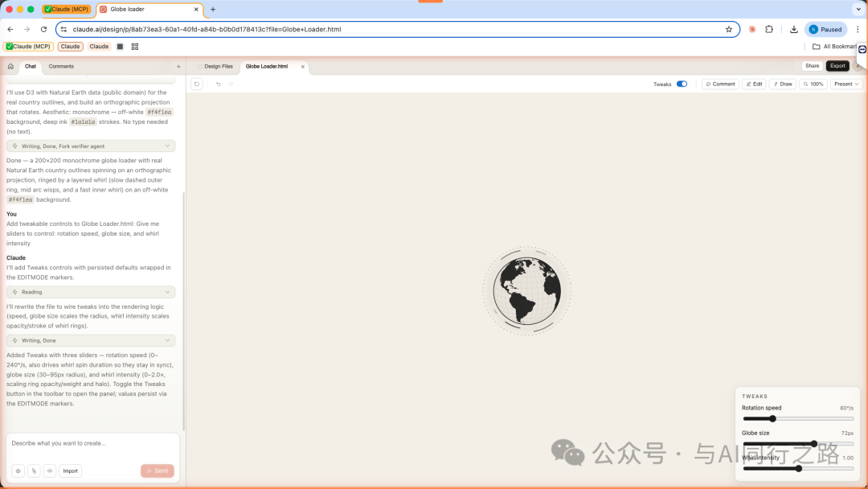Click the reload preview icon

click(197, 84)
